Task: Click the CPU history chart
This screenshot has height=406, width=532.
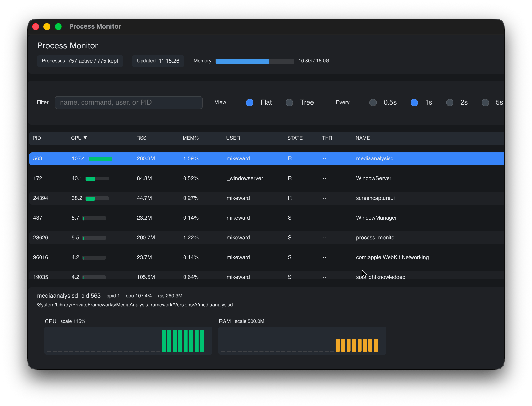Action: coord(128,341)
